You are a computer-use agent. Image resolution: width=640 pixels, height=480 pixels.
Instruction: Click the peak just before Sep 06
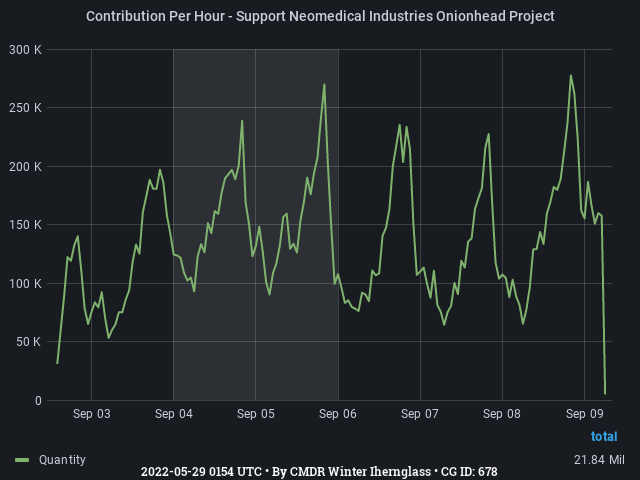click(x=324, y=84)
